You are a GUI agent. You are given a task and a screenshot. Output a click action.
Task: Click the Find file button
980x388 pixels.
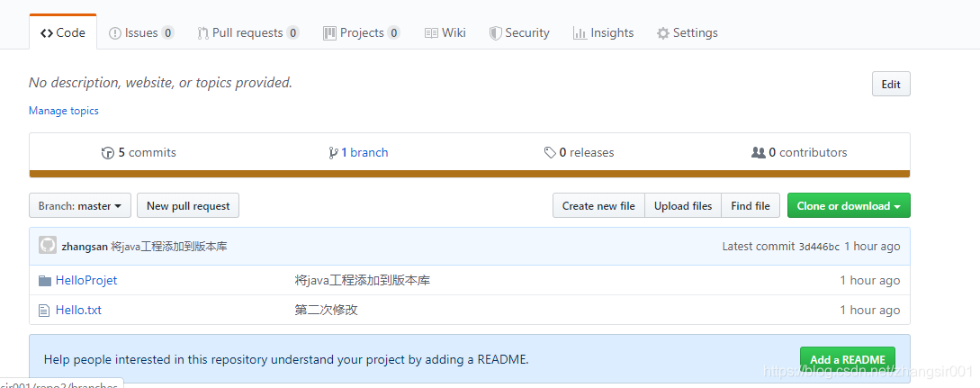(750, 205)
